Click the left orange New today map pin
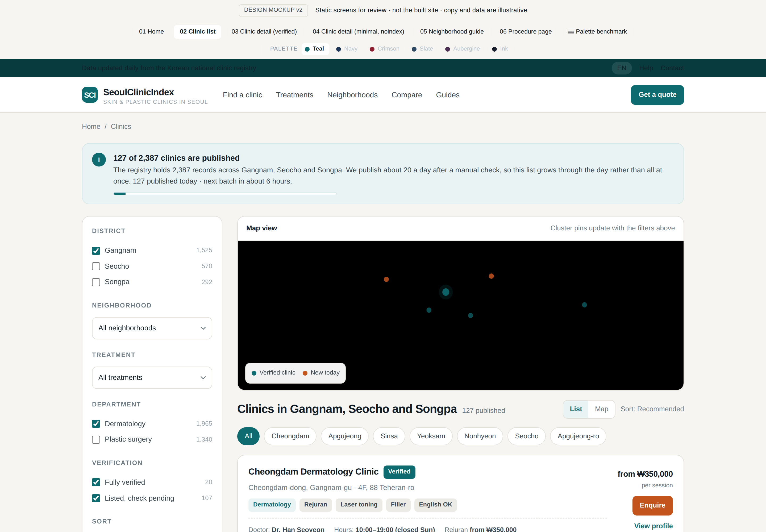Image resolution: width=766 pixels, height=532 pixels. [x=386, y=279]
